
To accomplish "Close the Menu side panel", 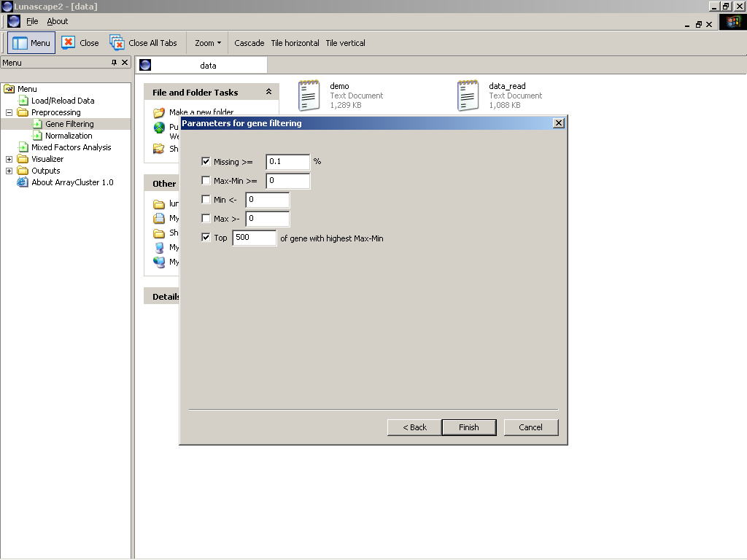I will 125,63.
